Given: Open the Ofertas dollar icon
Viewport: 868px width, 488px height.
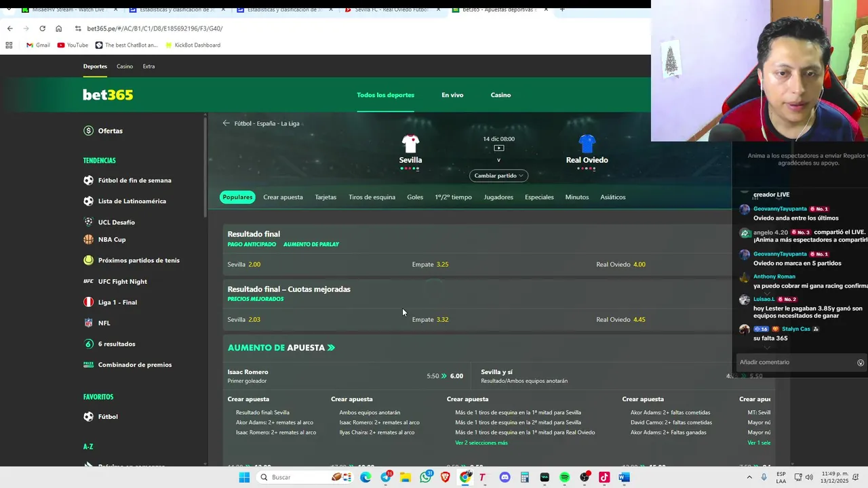Looking at the screenshot, I should coord(88,131).
